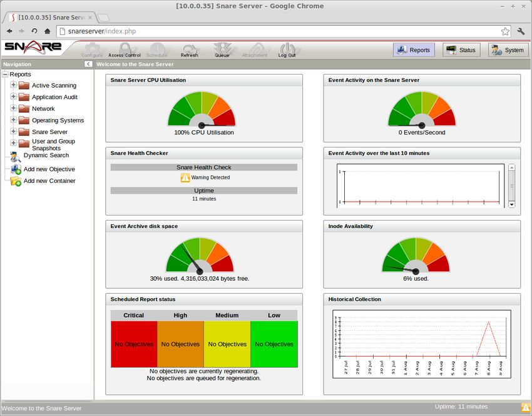Expand User and Group Snapshots folder
This screenshot has width=532, height=416.
13,143
